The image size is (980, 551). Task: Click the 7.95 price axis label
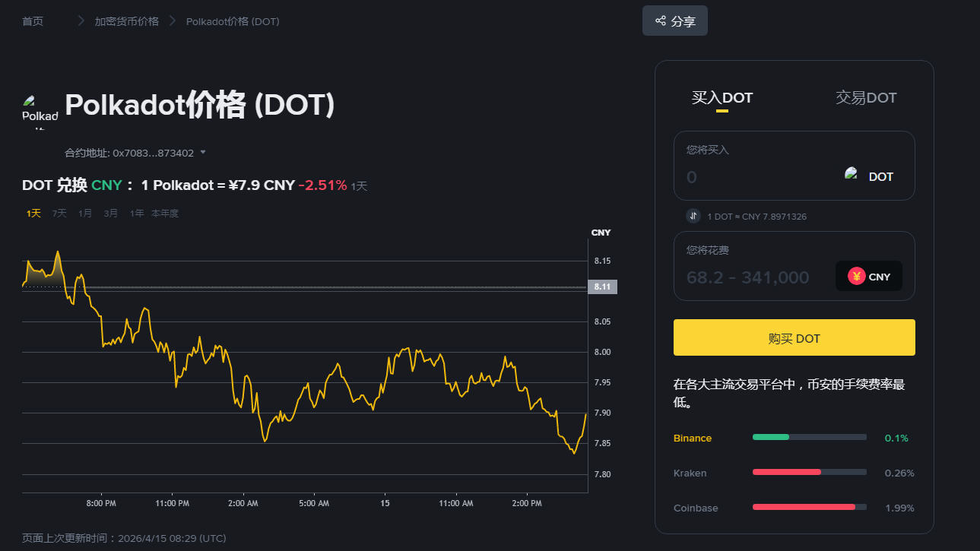point(602,382)
